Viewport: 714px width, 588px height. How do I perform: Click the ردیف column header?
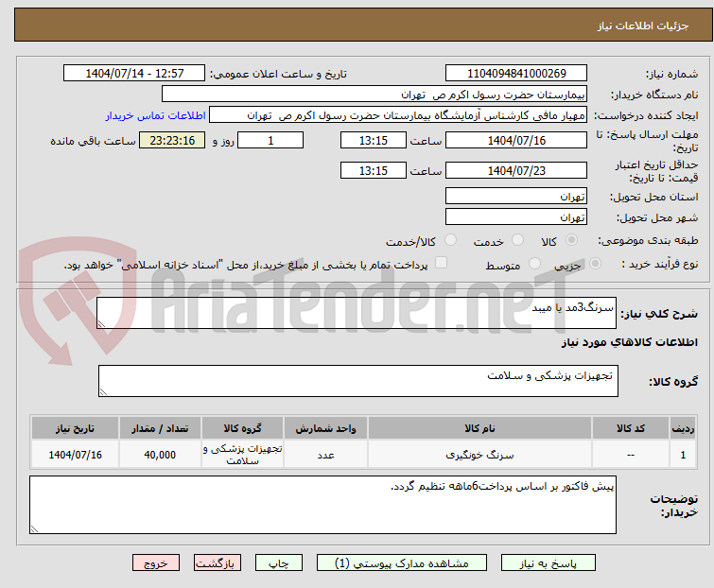coord(683,428)
